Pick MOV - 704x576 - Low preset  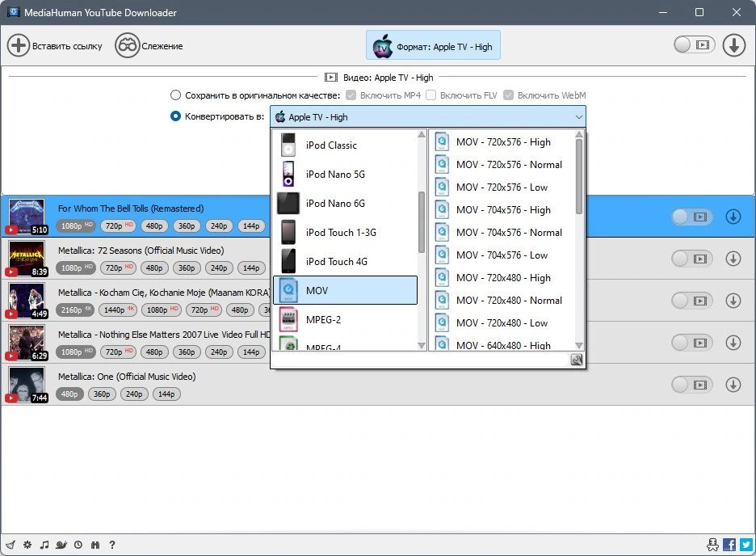[x=502, y=255]
